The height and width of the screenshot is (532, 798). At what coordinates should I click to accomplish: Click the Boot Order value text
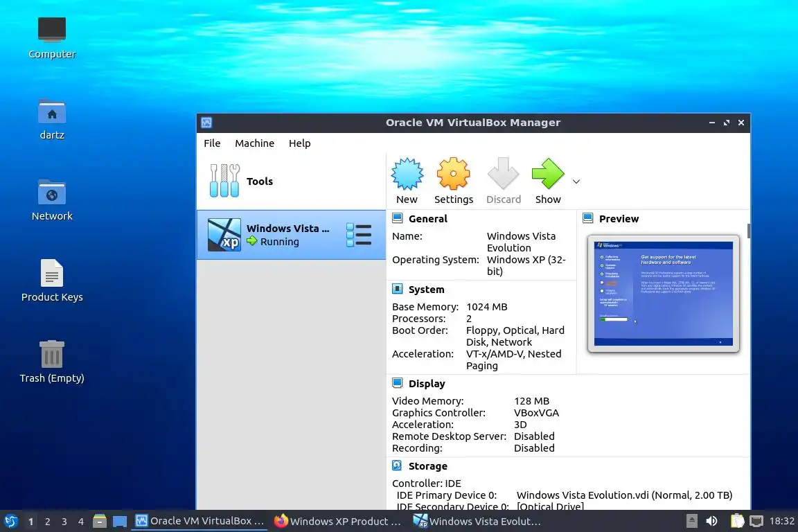[515, 336]
